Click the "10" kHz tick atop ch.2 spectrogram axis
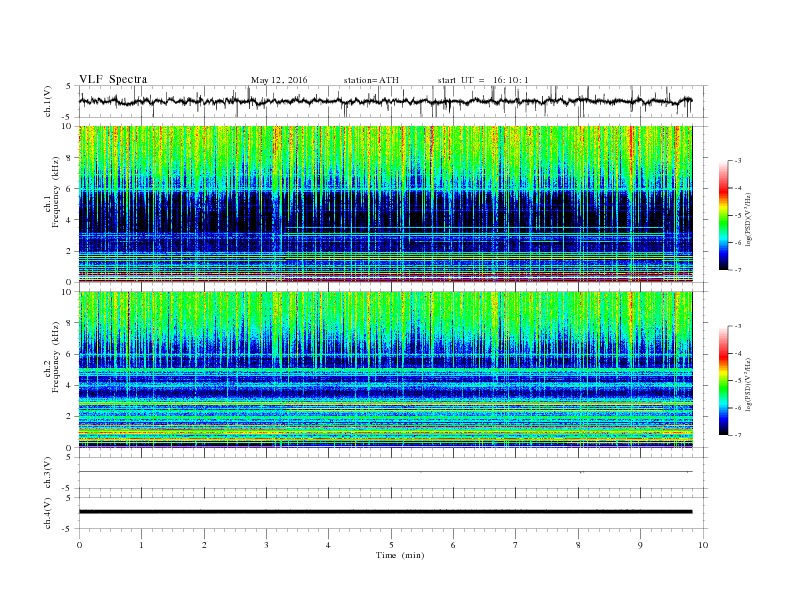This screenshot has height=612, width=792. coord(68,292)
